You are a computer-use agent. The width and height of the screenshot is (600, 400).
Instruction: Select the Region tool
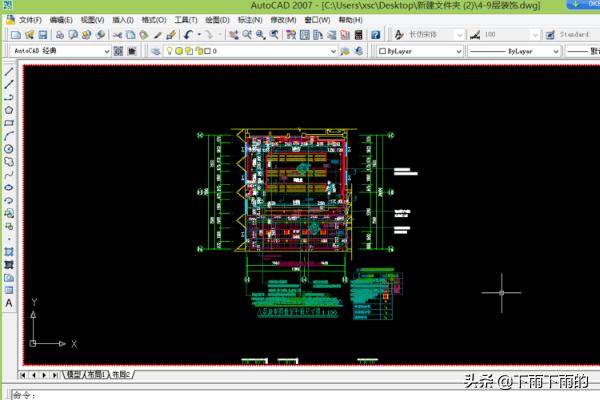coord(9,278)
